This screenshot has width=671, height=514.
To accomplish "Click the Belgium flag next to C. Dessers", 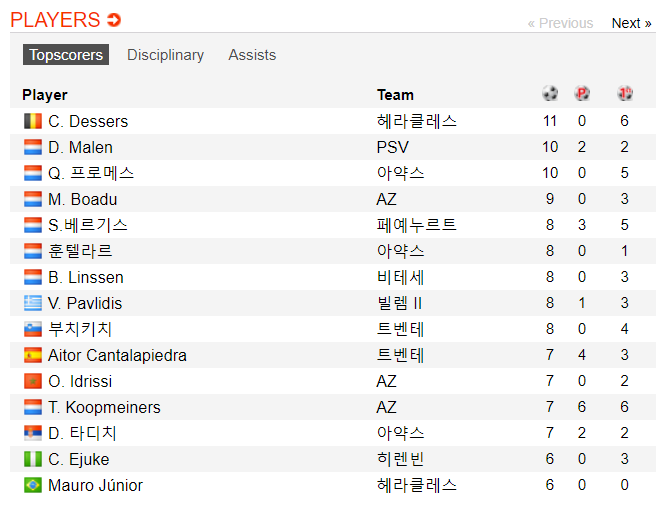I will click(x=33, y=121).
